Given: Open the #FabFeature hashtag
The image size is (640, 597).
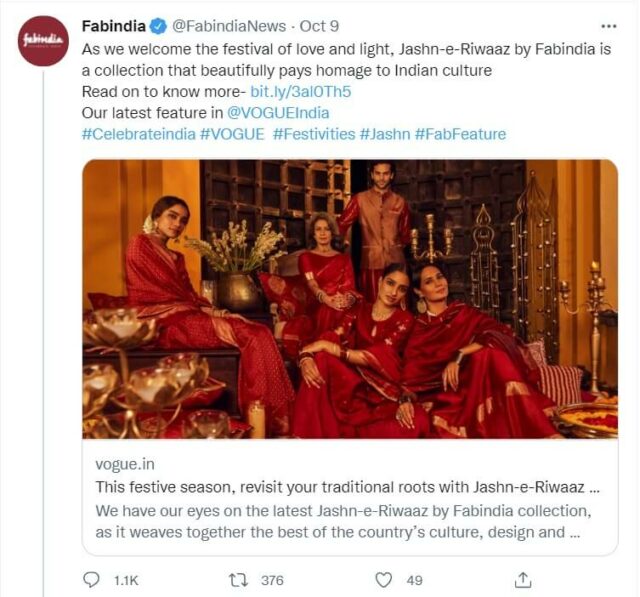Looking at the screenshot, I should [x=460, y=134].
